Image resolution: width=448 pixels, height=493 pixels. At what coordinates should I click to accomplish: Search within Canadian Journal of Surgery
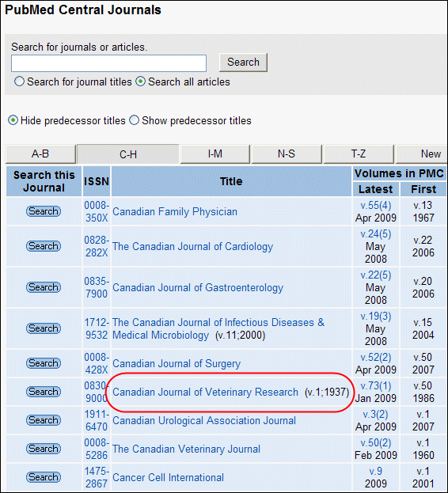[44, 363]
